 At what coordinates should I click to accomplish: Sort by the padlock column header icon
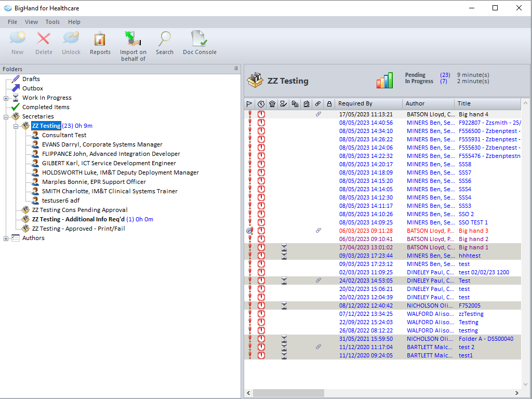329,104
